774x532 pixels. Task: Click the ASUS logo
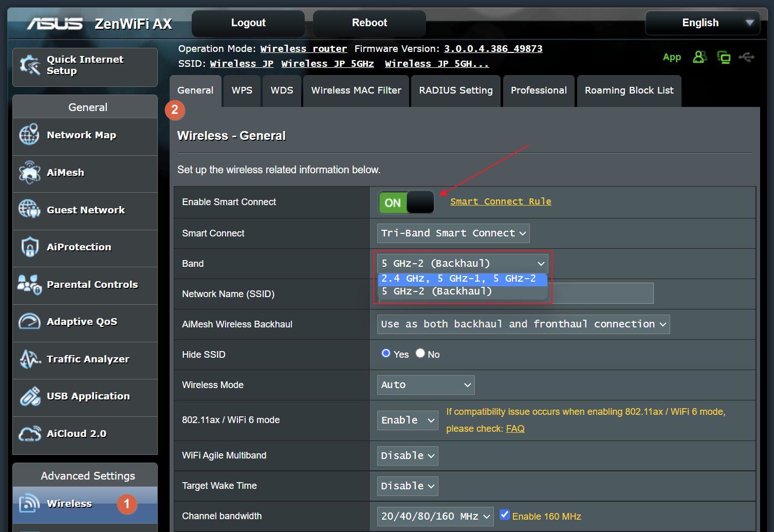click(55, 24)
